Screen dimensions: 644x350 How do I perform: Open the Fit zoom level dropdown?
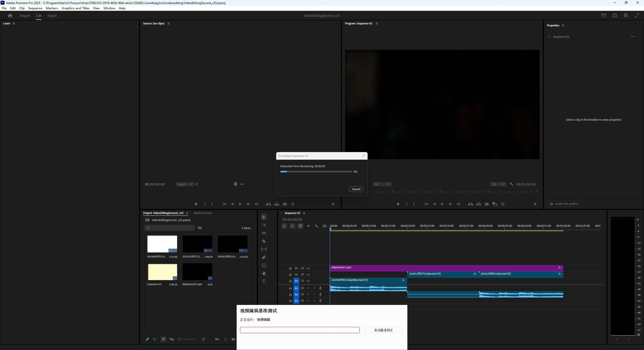pos(382,184)
